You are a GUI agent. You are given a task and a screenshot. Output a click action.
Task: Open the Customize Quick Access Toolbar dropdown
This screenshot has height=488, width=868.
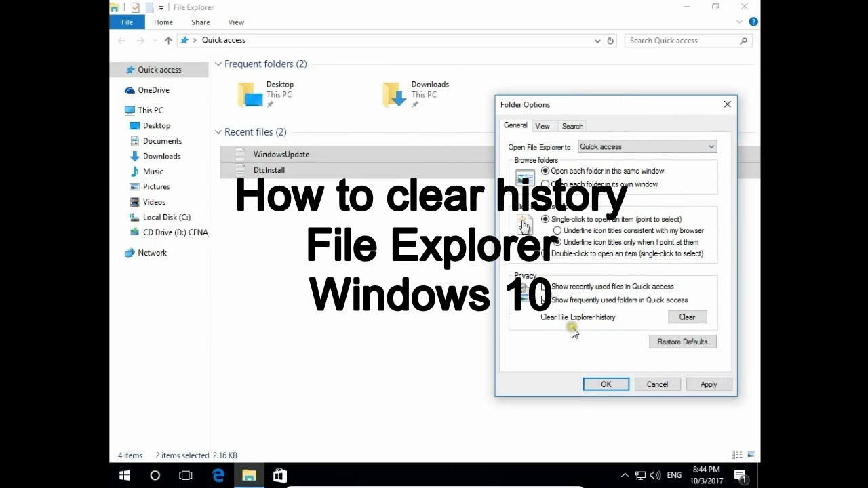(161, 8)
